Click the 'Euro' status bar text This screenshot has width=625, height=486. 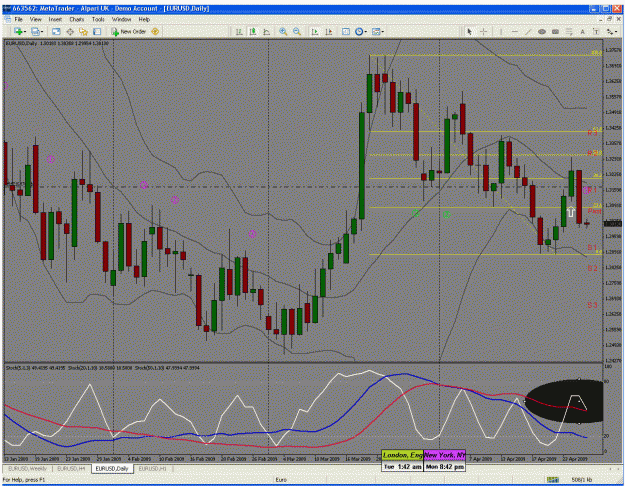click(281, 480)
